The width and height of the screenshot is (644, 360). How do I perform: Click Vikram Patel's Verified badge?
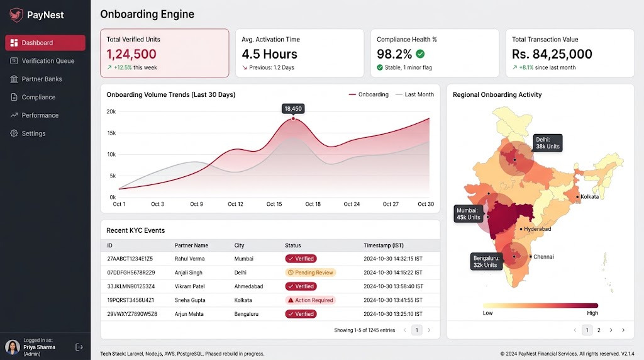pyautogui.click(x=301, y=286)
